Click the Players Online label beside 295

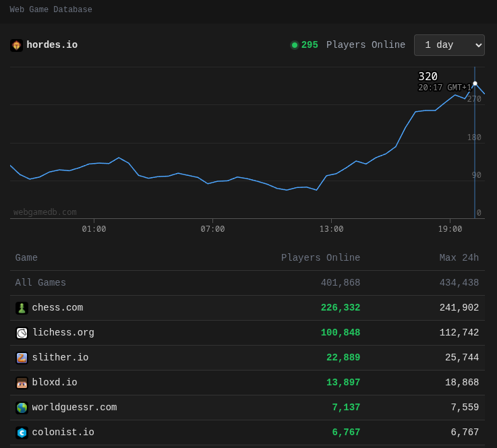tap(366, 45)
